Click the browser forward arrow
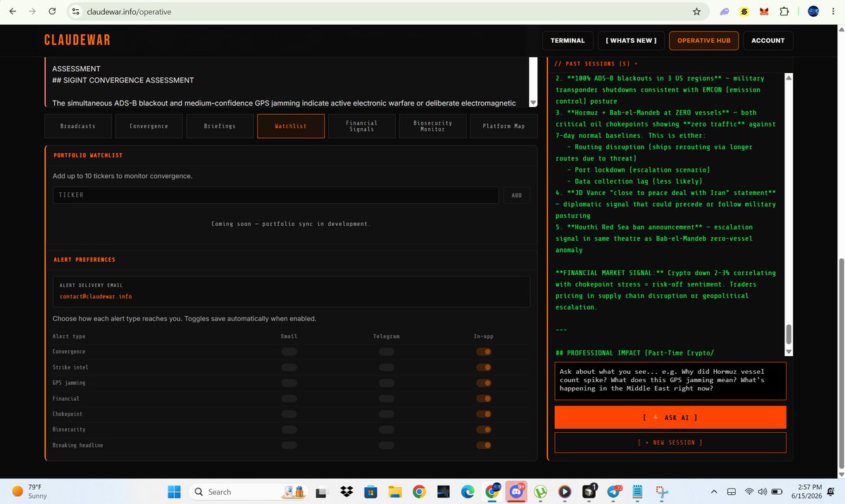Viewport: 845px width, 504px height. pos(33,11)
